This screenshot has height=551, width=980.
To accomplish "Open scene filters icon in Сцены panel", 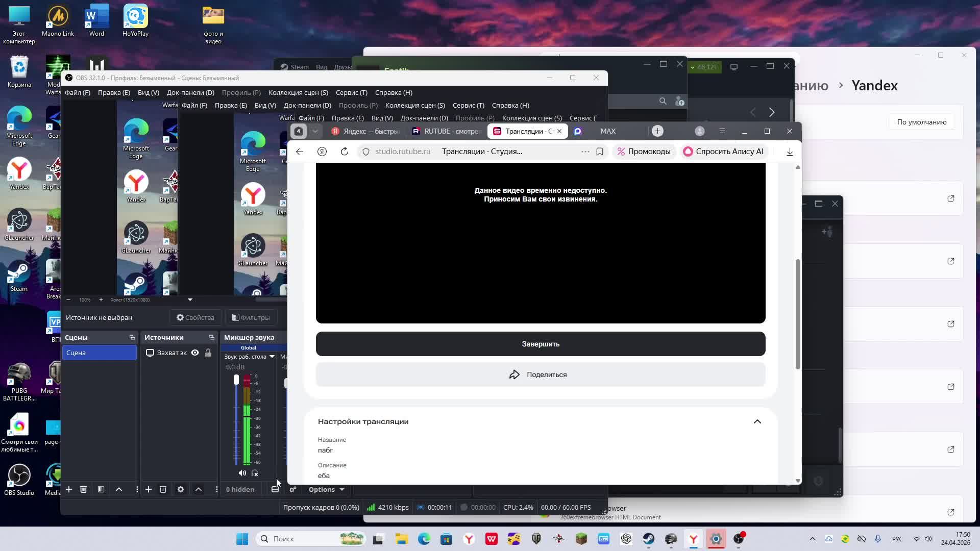I will pyautogui.click(x=101, y=489).
